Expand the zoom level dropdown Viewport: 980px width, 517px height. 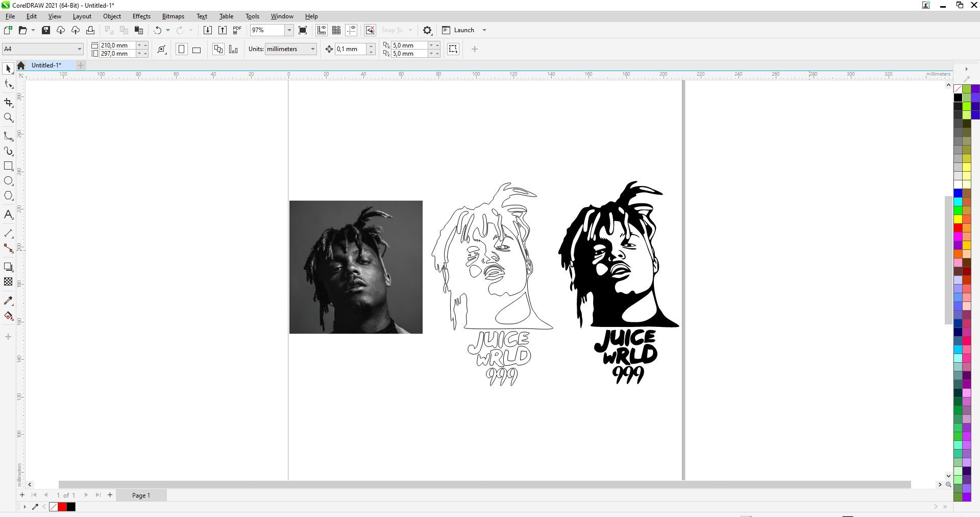click(289, 30)
